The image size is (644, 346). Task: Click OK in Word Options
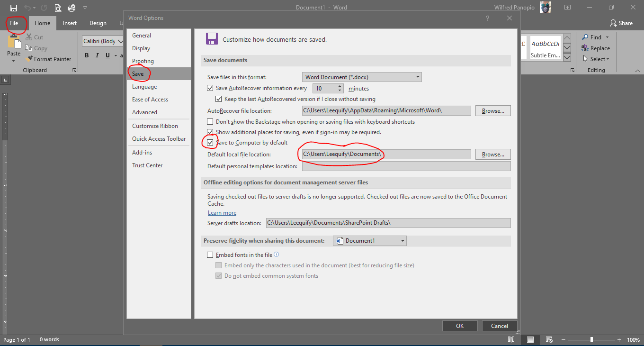pyautogui.click(x=460, y=326)
